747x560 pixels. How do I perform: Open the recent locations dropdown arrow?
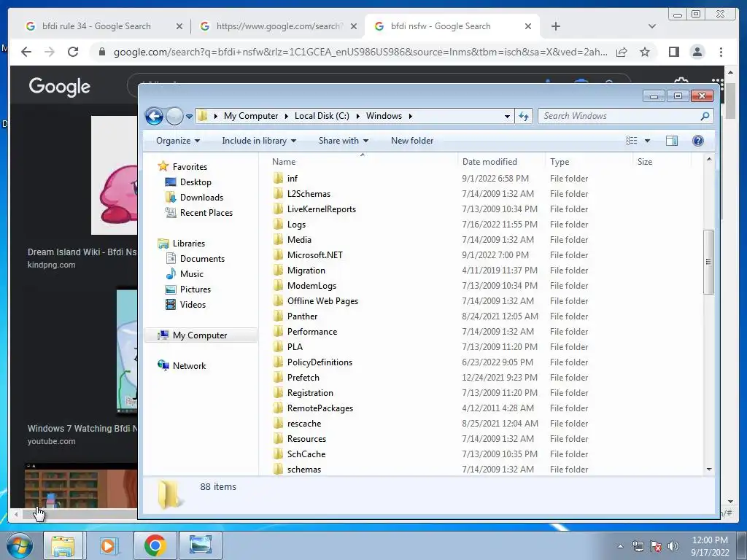pyautogui.click(x=189, y=116)
